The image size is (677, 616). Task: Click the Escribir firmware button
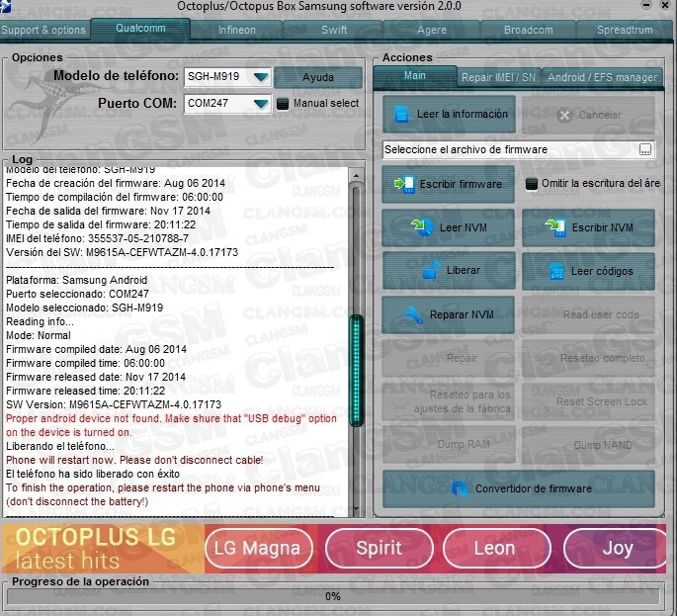click(x=448, y=184)
